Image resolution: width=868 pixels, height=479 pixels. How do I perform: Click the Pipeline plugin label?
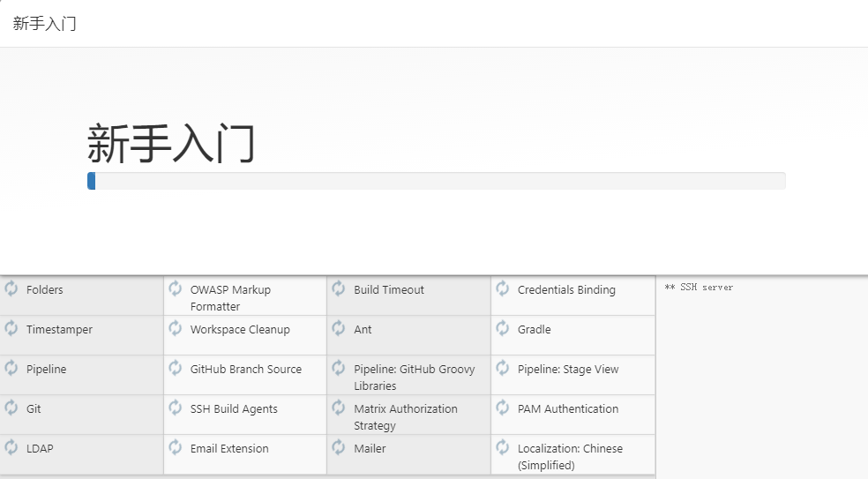[x=46, y=370]
